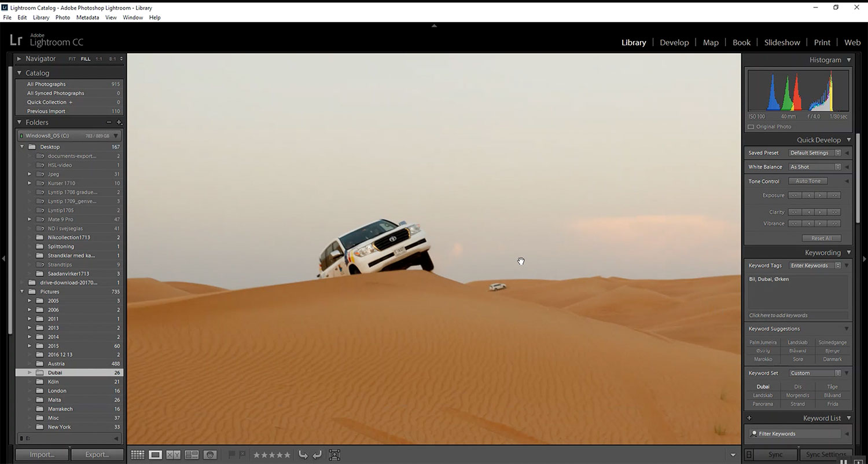868x464 pixels.
Task: Open Survey view icon
Action: (192, 455)
